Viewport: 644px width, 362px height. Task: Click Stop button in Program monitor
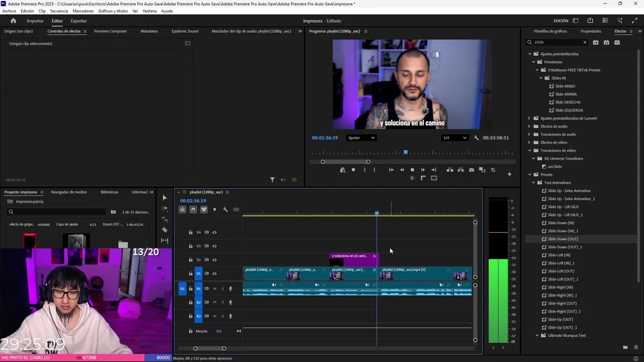[x=412, y=170]
